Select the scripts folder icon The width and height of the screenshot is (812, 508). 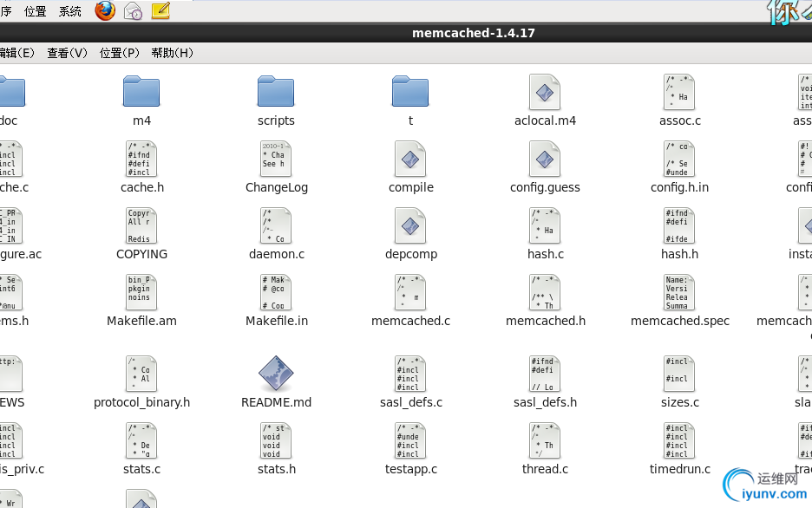click(276, 91)
